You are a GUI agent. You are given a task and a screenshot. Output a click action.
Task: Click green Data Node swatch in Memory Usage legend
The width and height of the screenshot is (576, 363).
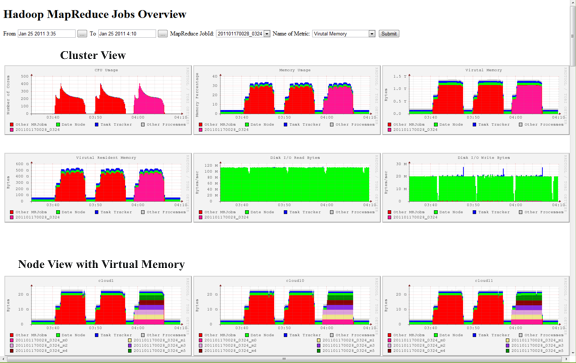[247, 125]
